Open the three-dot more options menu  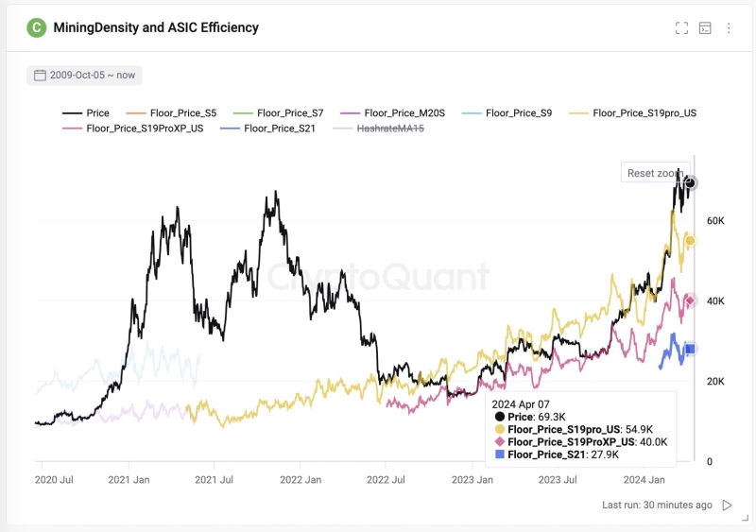click(x=729, y=28)
